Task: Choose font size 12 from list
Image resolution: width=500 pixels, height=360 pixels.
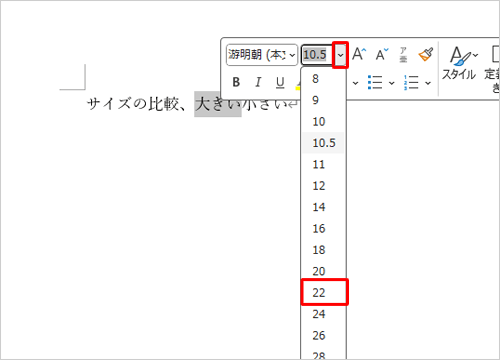Action: tap(323, 185)
